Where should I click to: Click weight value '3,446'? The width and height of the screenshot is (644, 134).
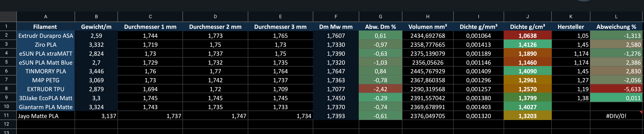96,71
